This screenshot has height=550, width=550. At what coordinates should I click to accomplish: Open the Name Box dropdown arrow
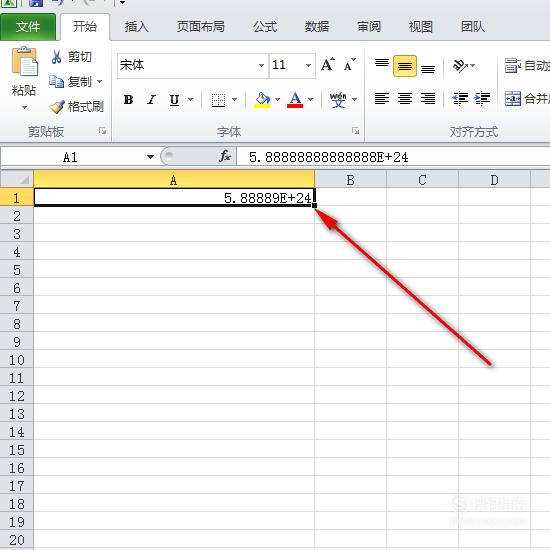pos(150,157)
